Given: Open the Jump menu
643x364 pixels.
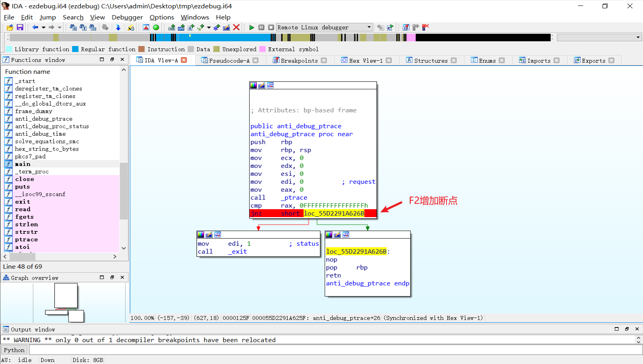Looking at the screenshot, I should tap(48, 17).
